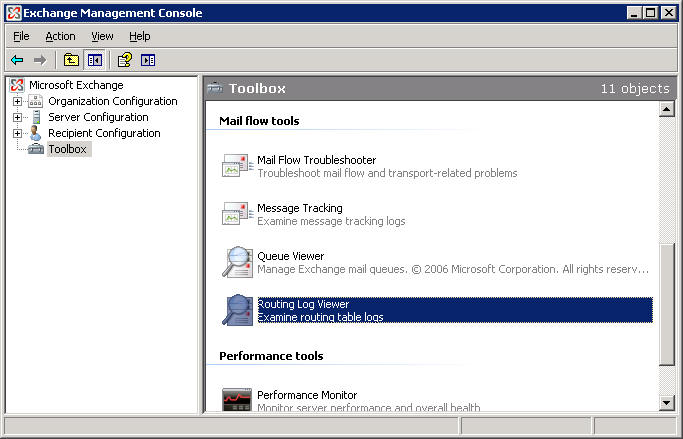The image size is (683, 439).
Task: Click the Performance Monitor graph icon
Action: [237, 399]
